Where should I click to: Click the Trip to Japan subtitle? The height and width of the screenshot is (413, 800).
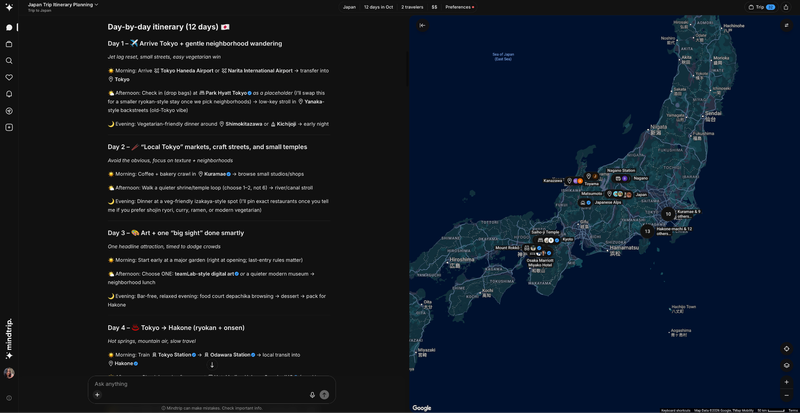tap(40, 10)
